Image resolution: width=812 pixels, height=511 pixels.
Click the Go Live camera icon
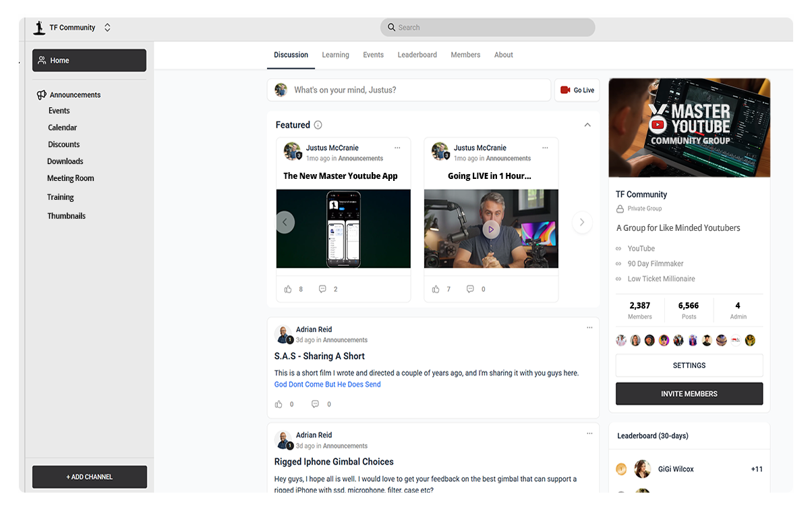[565, 90]
